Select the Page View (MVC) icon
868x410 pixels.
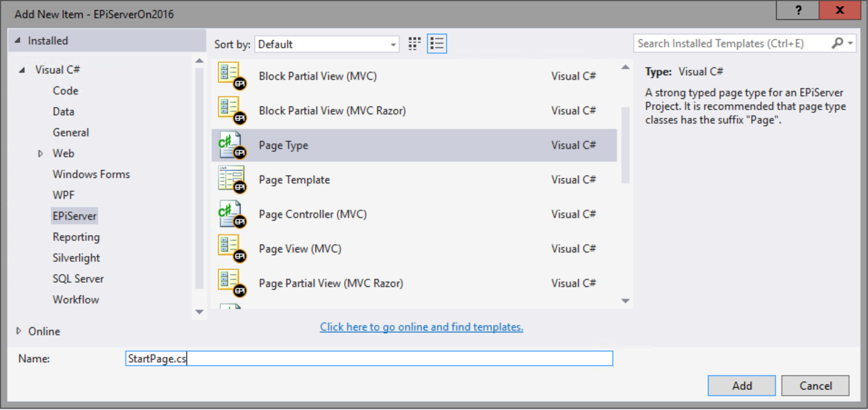tap(231, 249)
